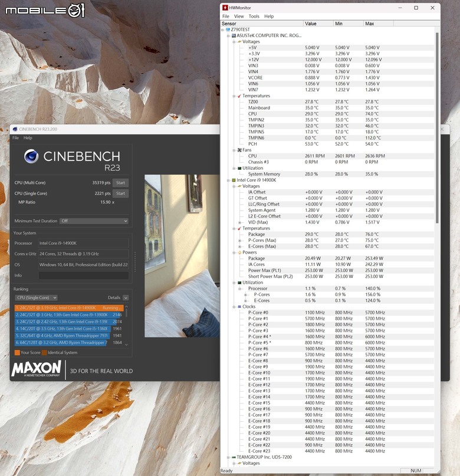
Task: Click the CPU Voltages lightning icon
Action: (239, 186)
